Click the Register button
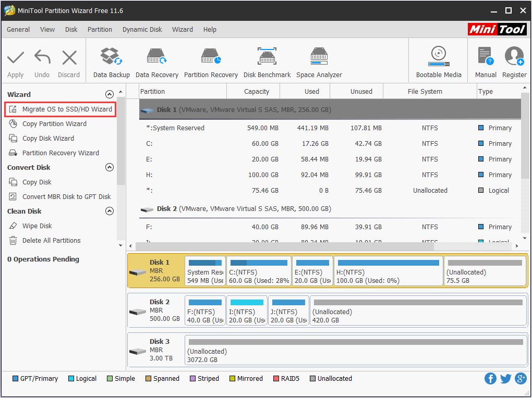This screenshot has width=532, height=398. pos(514,60)
